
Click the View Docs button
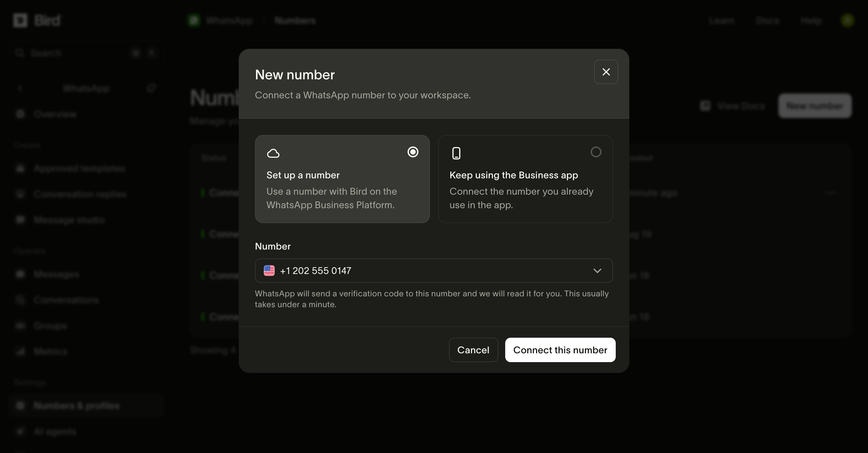click(733, 106)
